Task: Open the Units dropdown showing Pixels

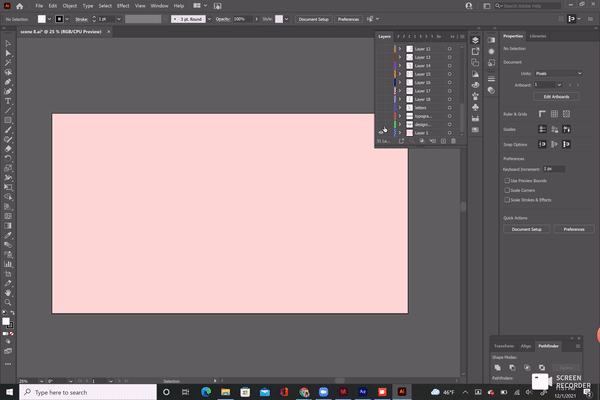Action: click(x=558, y=73)
